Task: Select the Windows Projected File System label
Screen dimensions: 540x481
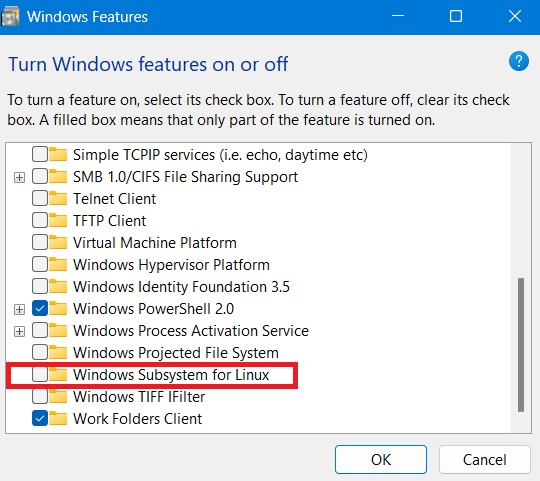Action: coord(176,353)
